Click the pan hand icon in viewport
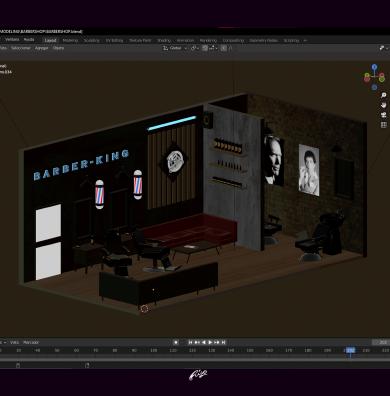This screenshot has height=396, width=390. 383,105
